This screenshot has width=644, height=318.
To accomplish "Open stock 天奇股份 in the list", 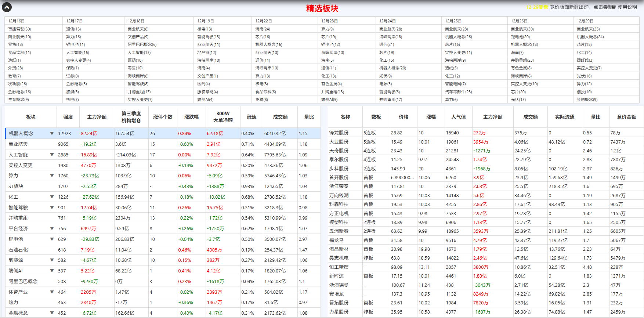I will pyautogui.click(x=339, y=151).
